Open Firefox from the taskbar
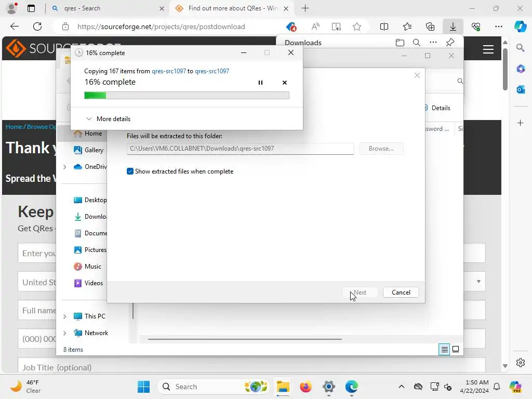 305,387
